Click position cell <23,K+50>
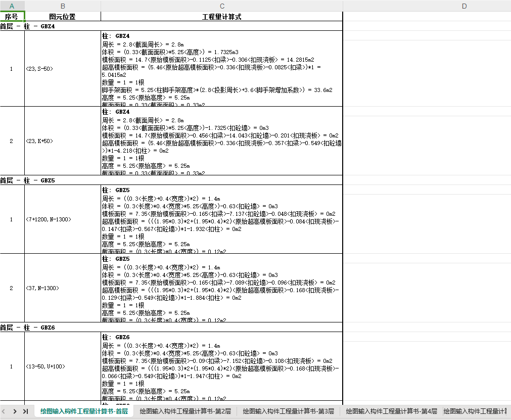The width and height of the screenshot is (511, 420). (x=63, y=141)
